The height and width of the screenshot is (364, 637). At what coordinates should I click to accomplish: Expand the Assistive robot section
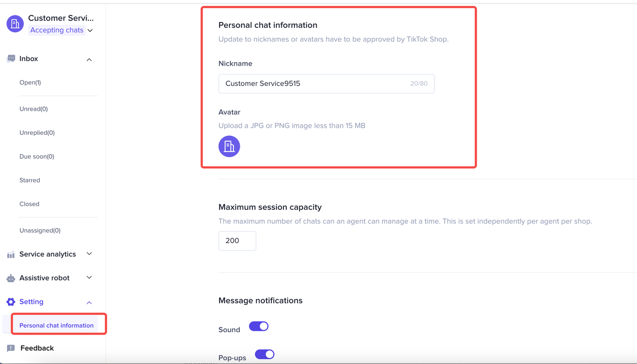pos(89,277)
